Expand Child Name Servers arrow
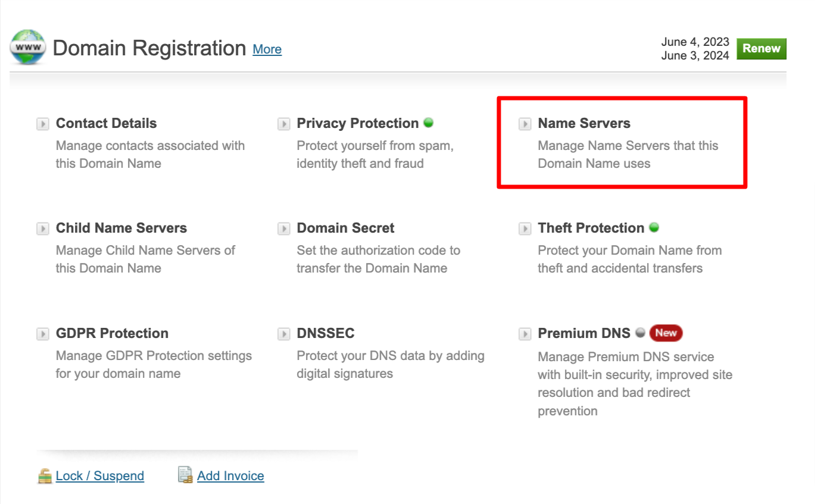Image resolution: width=815 pixels, height=504 pixels. point(43,228)
